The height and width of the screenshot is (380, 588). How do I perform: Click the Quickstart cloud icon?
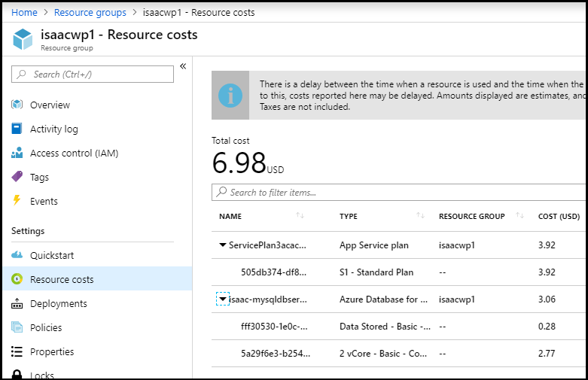17,255
